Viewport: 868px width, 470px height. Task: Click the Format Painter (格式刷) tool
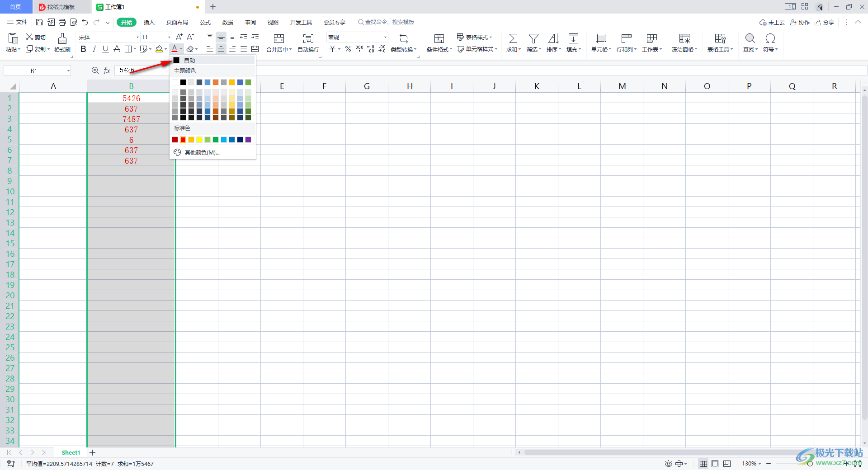point(62,43)
